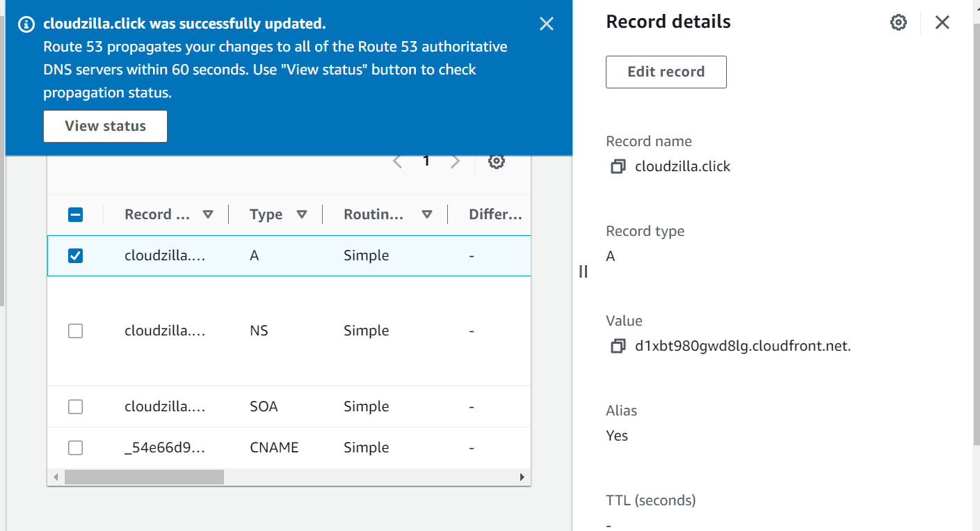Image resolution: width=980 pixels, height=531 pixels.
Task: Uncheck the A record checkbox
Action: [76, 255]
